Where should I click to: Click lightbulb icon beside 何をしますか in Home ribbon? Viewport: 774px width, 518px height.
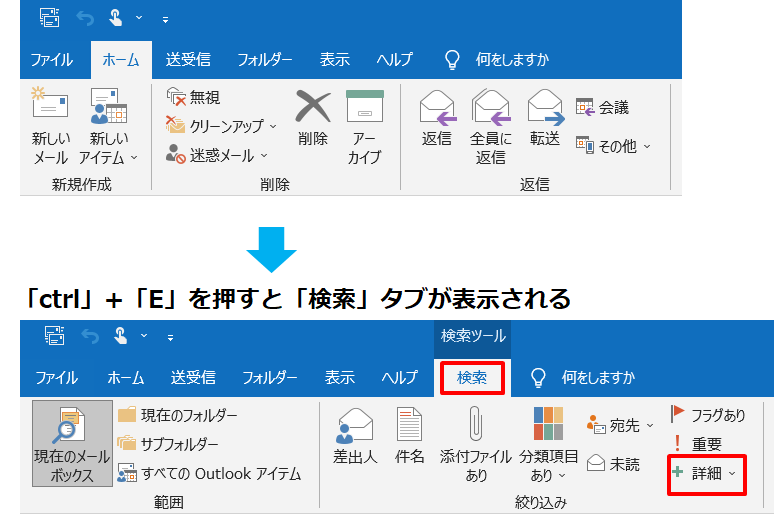[x=452, y=60]
